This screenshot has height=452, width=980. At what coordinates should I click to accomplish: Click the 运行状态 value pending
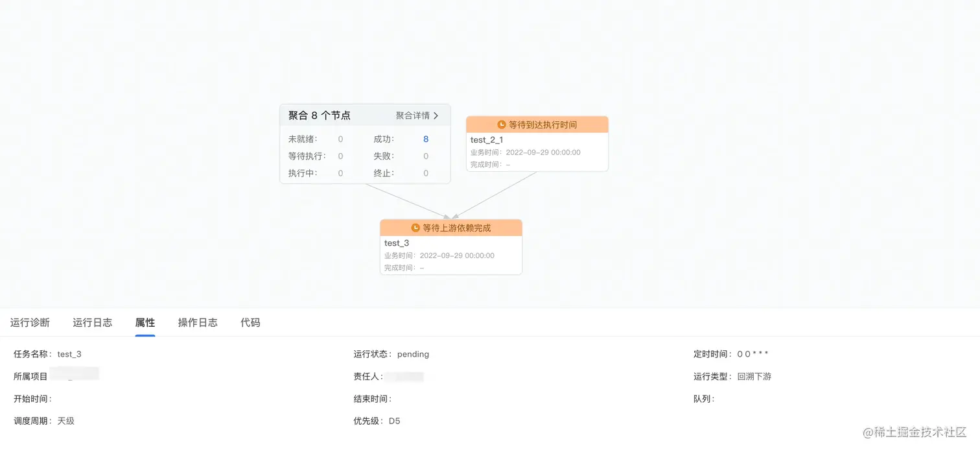pyautogui.click(x=413, y=354)
